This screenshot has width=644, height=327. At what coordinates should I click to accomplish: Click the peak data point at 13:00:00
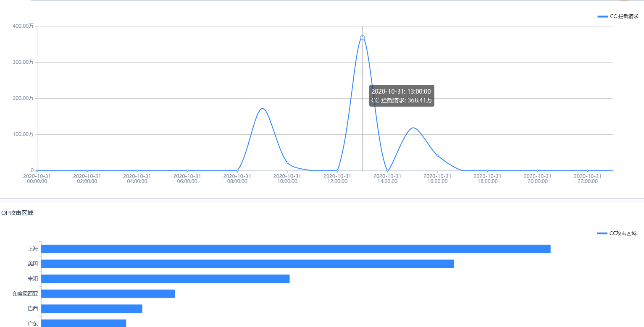(362, 37)
